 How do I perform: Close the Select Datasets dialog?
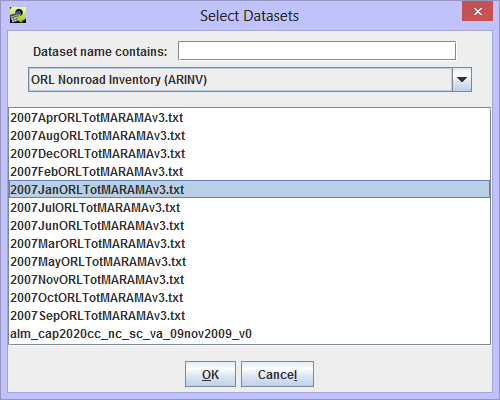point(477,12)
